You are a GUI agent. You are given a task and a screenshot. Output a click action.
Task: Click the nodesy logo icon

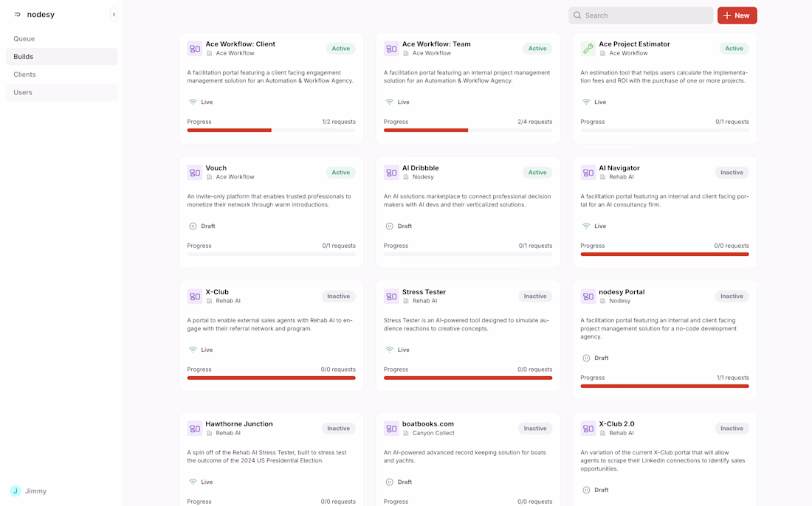tap(18, 15)
